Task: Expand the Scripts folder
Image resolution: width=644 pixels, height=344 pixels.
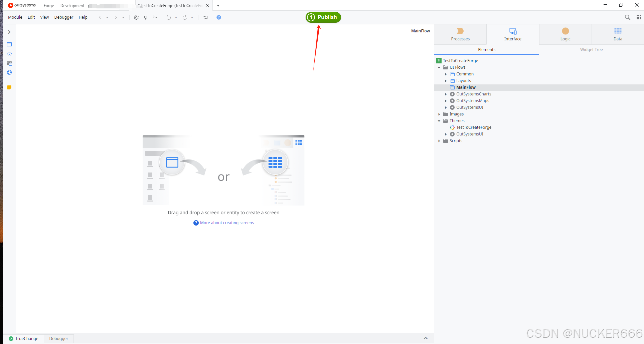Action: pos(439,141)
